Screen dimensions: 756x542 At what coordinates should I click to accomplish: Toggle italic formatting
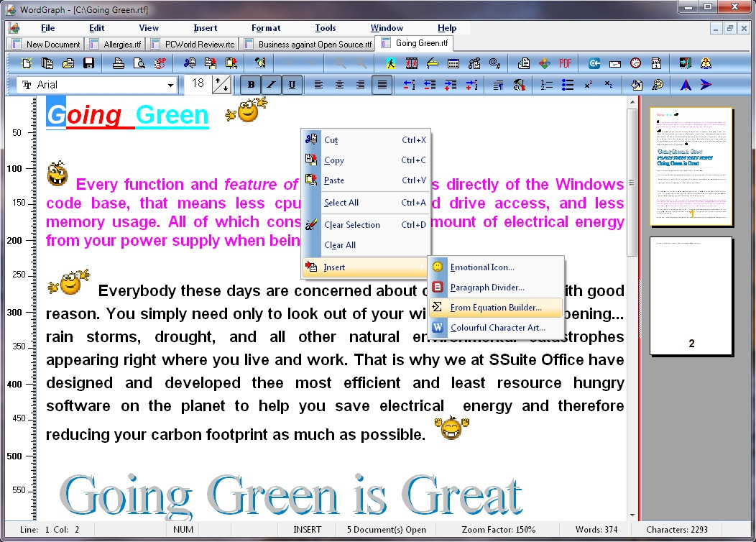coord(271,85)
